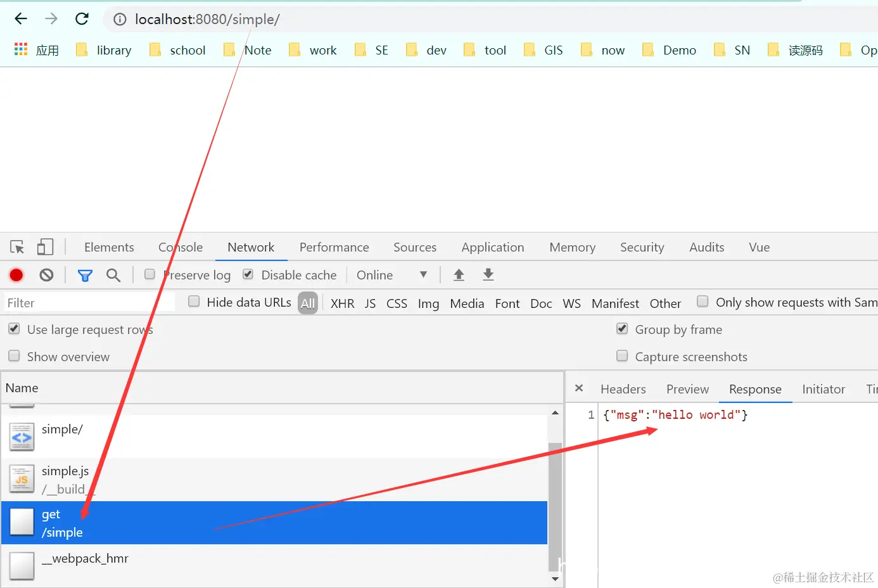The width and height of the screenshot is (878, 588).
Task: Open the 读源码 bookmark folder
Action: pyautogui.click(x=796, y=50)
